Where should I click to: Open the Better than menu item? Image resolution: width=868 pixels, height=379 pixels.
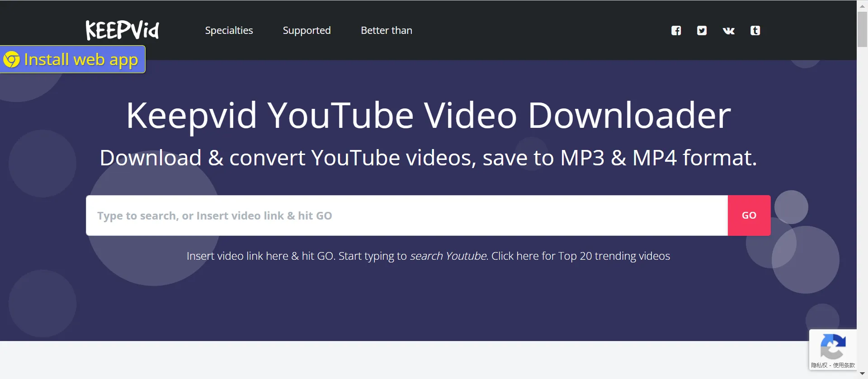pyautogui.click(x=387, y=30)
